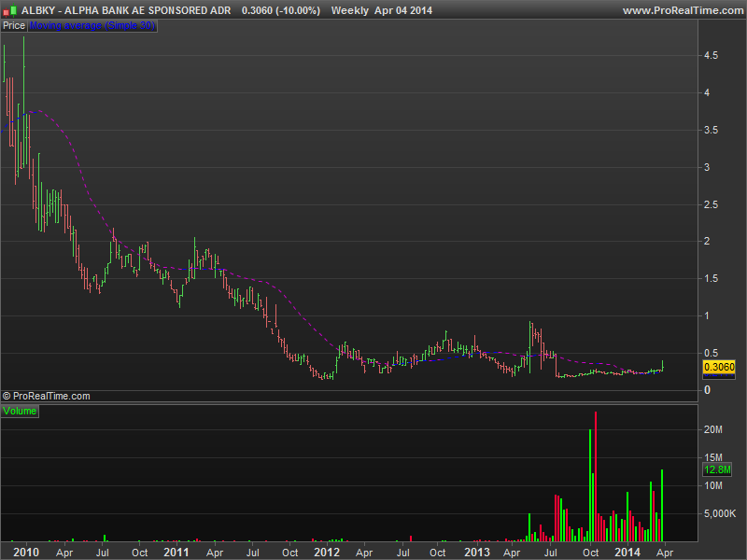Click the 2012 year label on the time axis
The height and width of the screenshot is (560, 747).
tap(327, 553)
